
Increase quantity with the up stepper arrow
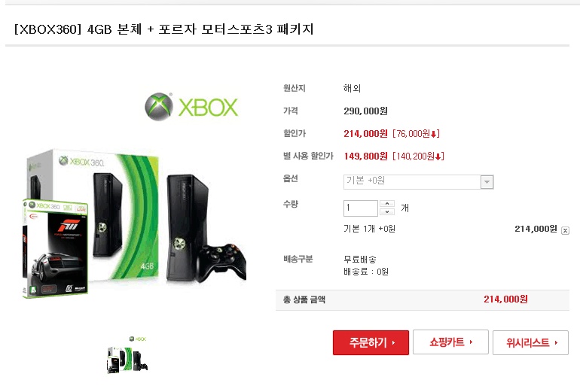pyautogui.click(x=387, y=204)
